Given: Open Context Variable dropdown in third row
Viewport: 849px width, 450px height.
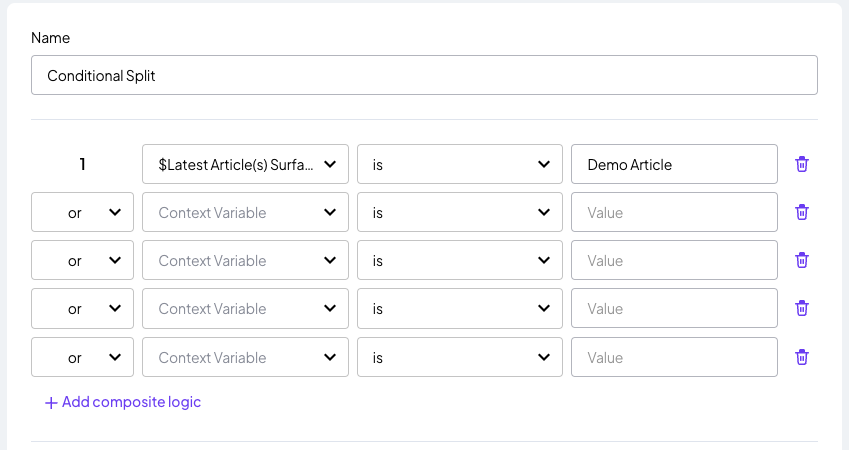Looking at the screenshot, I should (245, 260).
